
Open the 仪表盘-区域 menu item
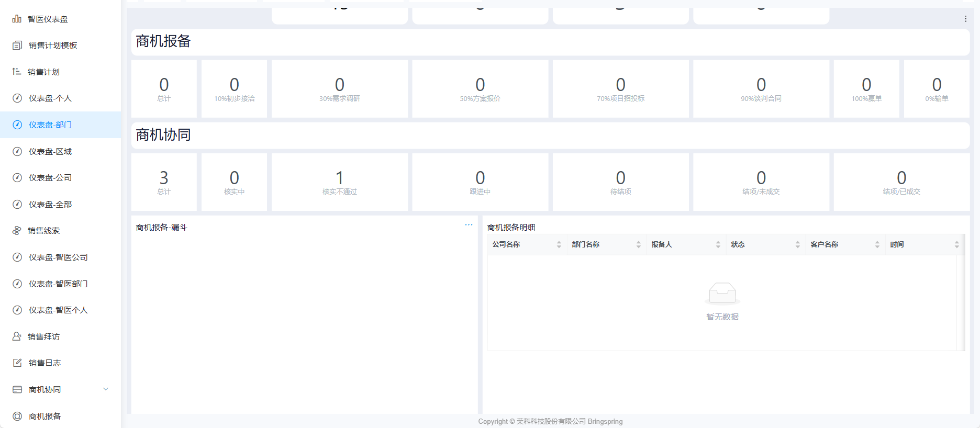(50, 151)
